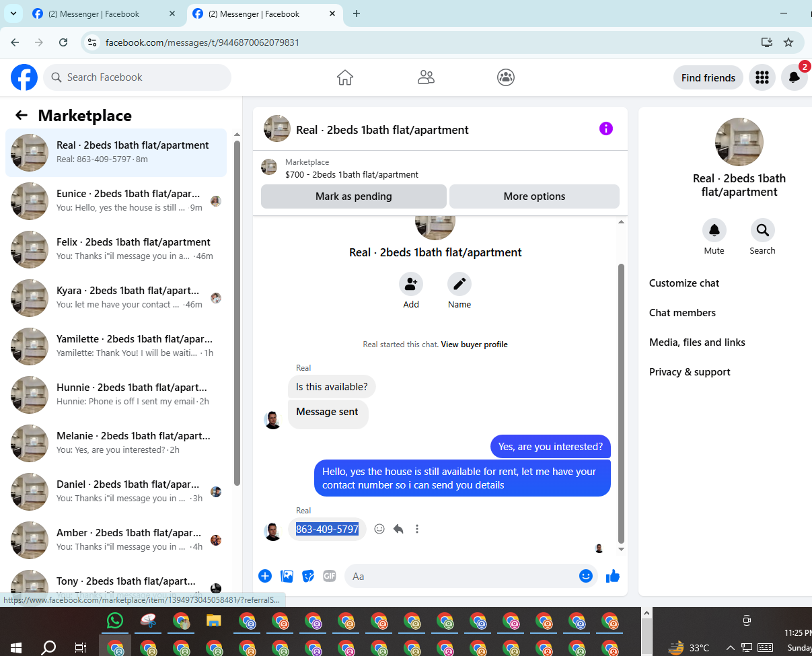Image resolution: width=812 pixels, height=656 pixels.
Task: Open the Eunice 2beds 1bath conversation
Action: (116, 201)
